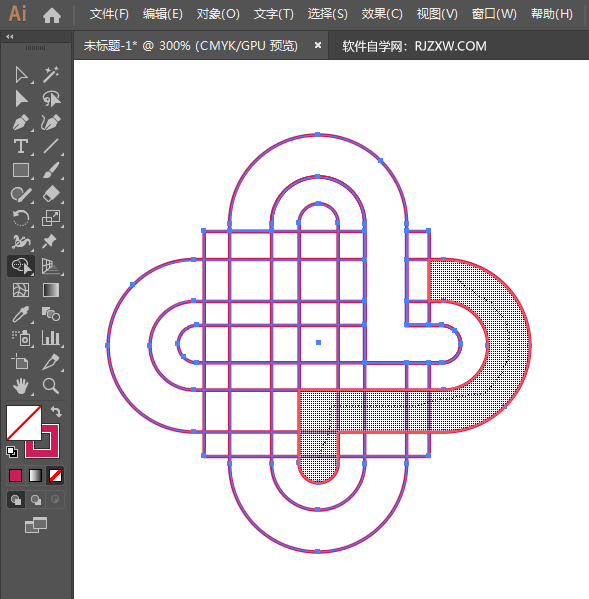Open the 文件(F) menu
This screenshot has width=589, height=599.
pos(109,15)
